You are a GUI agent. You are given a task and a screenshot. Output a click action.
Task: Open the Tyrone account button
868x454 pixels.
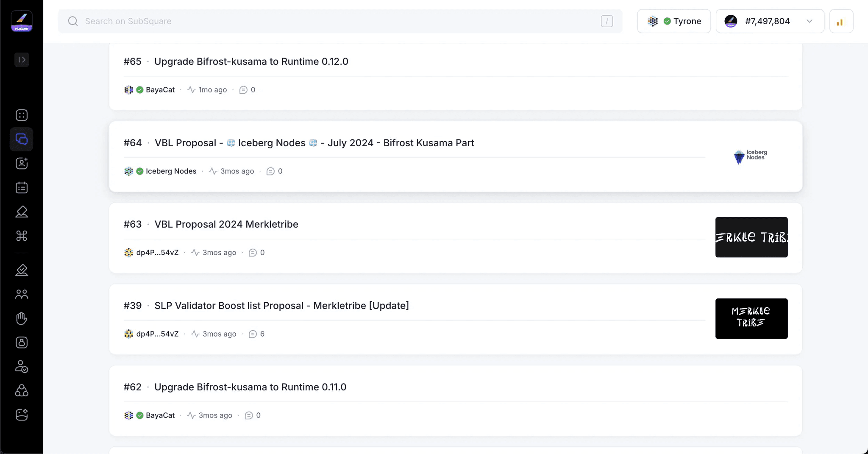click(674, 21)
